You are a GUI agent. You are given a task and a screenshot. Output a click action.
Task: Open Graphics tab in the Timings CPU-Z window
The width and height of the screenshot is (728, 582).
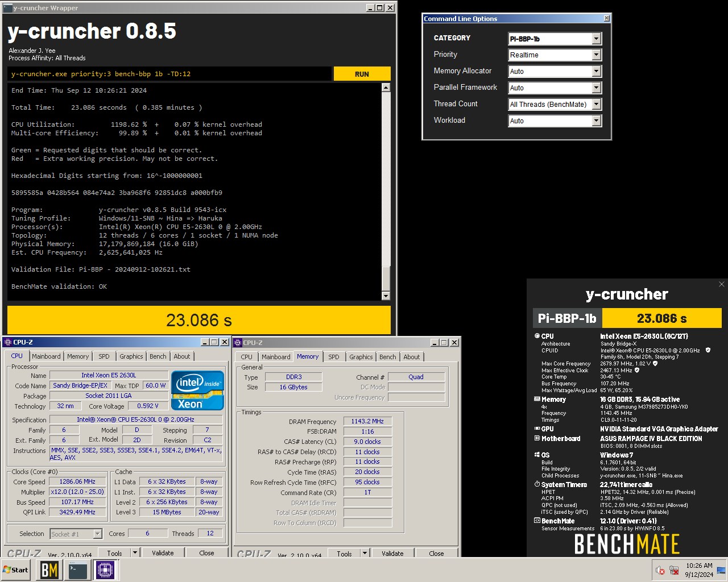pyautogui.click(x=361, y=357)
